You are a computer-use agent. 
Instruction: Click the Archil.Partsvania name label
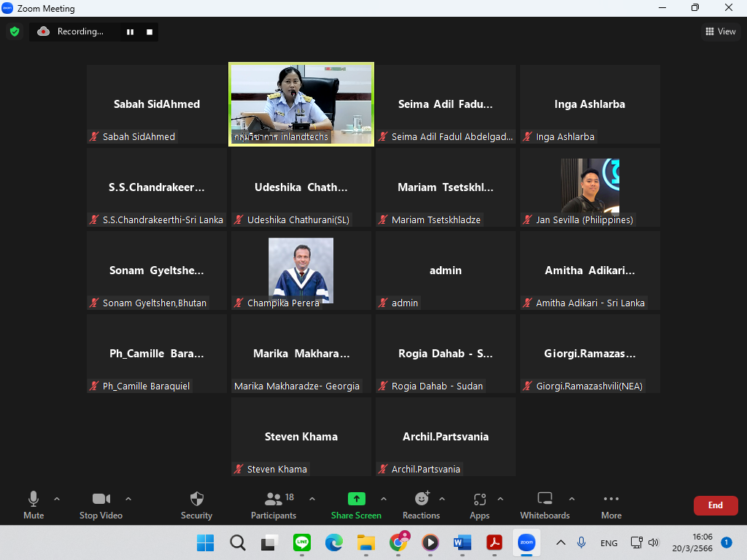pos(426,469)
